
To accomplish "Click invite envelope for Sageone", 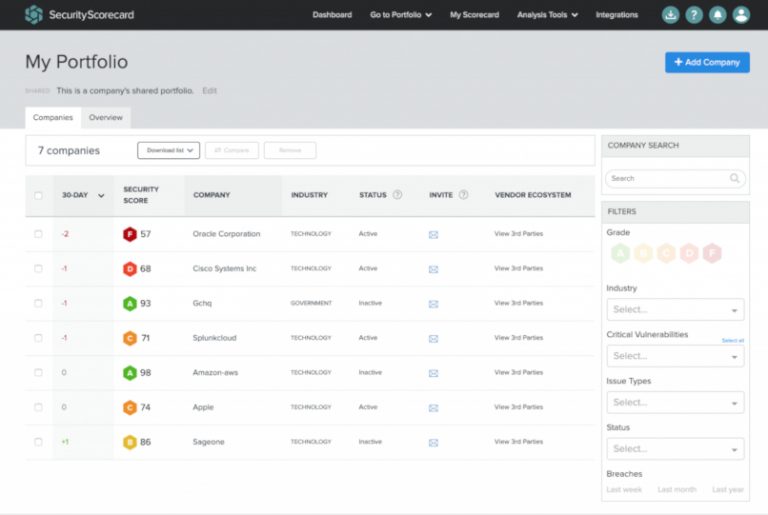I will click(x=433, y=442).
